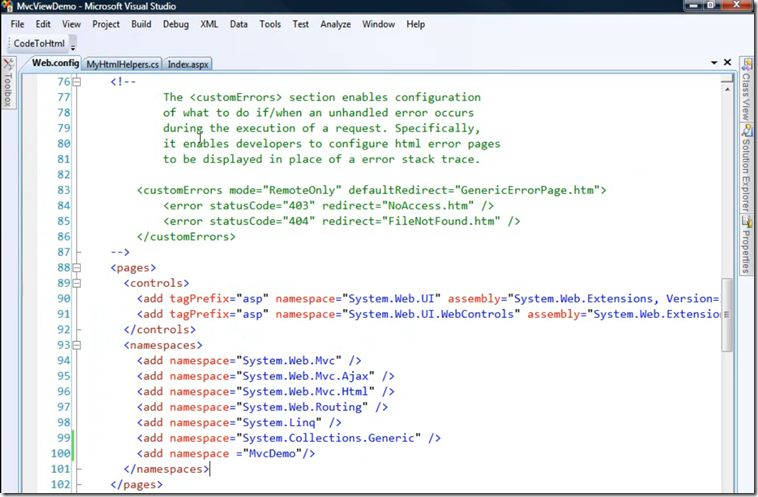Open the Build menu
Image resolution: width=758 pixels, height=497 pixels.
point(141,24)
